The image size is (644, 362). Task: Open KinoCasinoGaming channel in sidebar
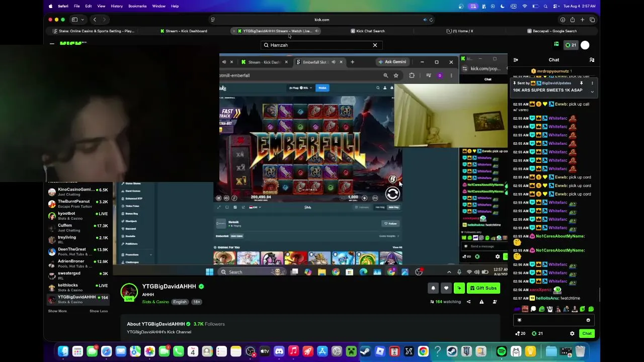tap(78, 192)
